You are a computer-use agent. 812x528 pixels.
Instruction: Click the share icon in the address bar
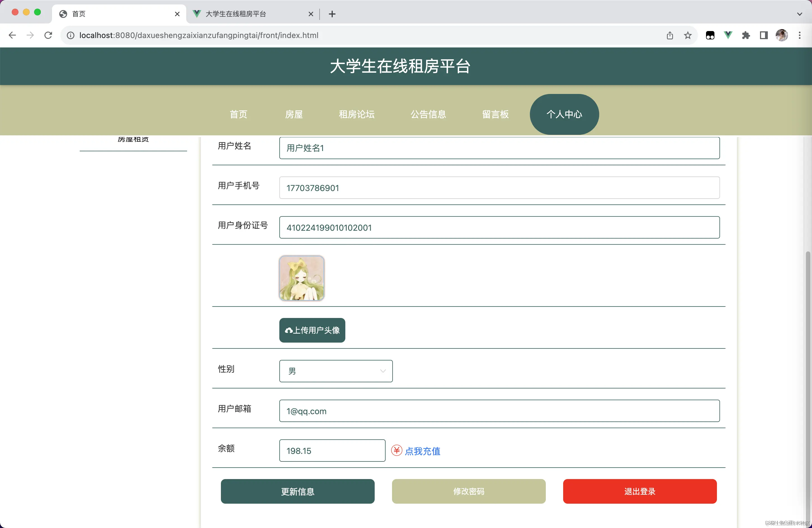670,35
